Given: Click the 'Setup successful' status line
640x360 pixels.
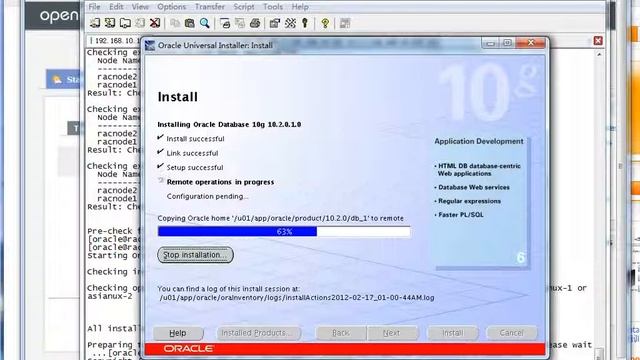Looking at the screenshot, I should point(195,167).
